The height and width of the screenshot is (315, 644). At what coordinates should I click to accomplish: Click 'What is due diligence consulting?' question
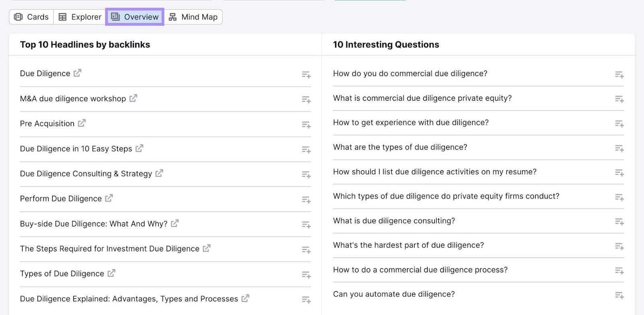coord(394,220)
